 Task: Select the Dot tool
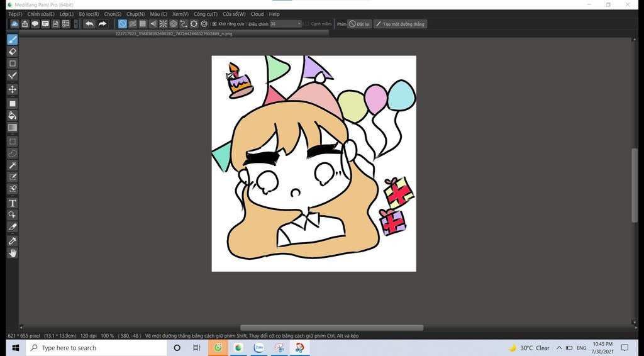pyautogui.click(x=13, y=75)
